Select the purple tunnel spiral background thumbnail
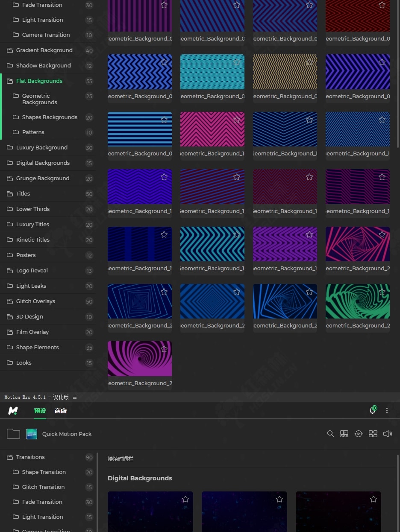 (139, 359)
